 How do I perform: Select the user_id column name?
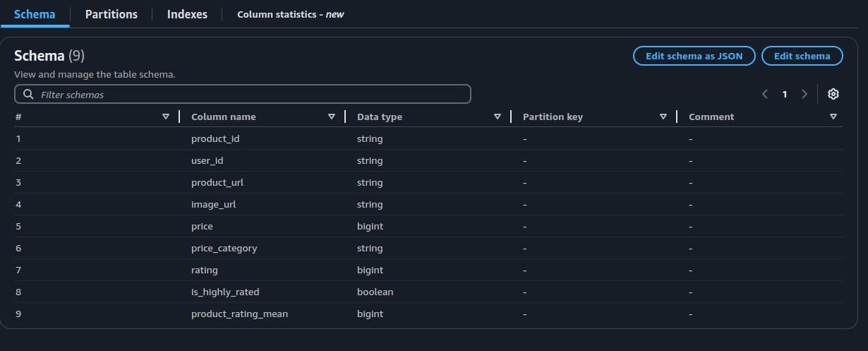pos(207,160)
